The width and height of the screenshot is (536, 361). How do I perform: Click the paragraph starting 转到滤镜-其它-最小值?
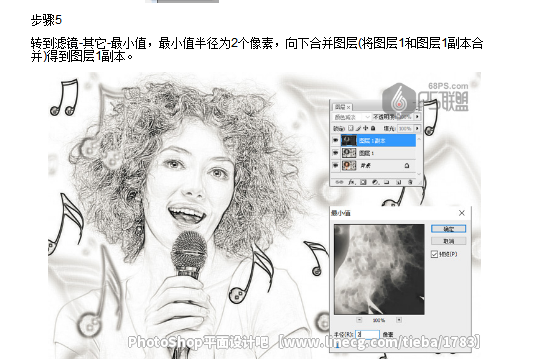tap(257, 50)
